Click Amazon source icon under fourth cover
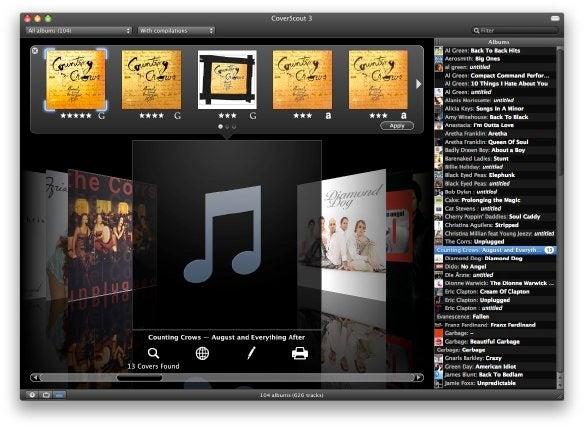 pyautogui.click(x=328, y=116)
